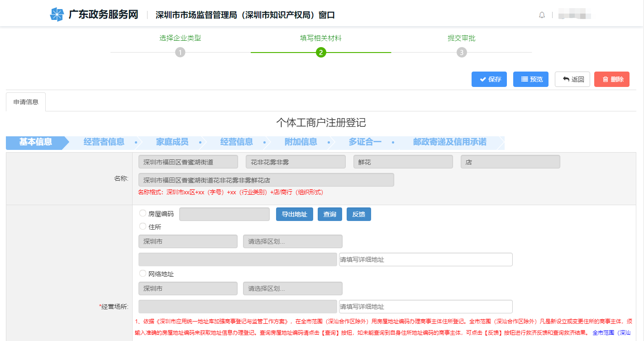This screenshot has height=341, width=644.
Task: Click the 查询 query button
Action: tap(329, 214)
